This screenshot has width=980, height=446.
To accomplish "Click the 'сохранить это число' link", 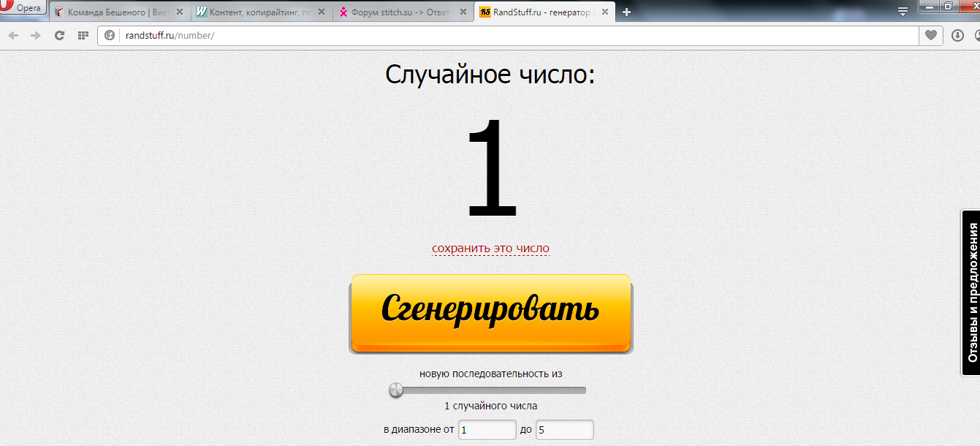I will point(490,249).
